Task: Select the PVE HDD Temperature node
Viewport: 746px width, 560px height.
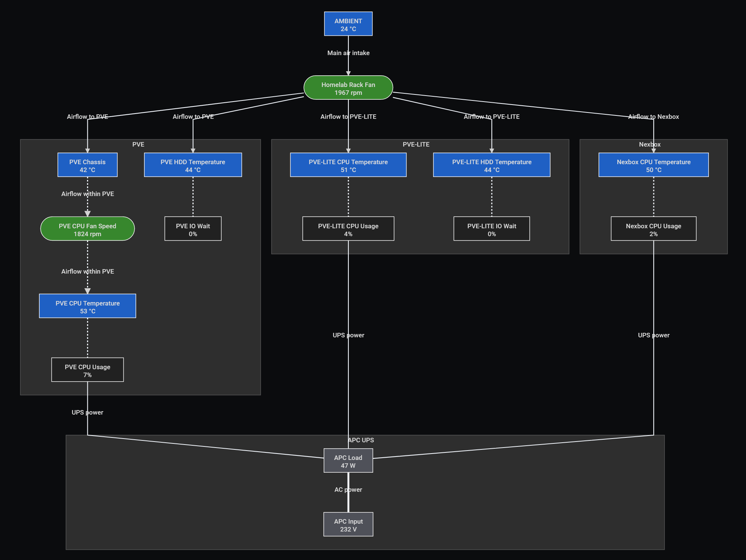Action: click(x=193, y=165)
